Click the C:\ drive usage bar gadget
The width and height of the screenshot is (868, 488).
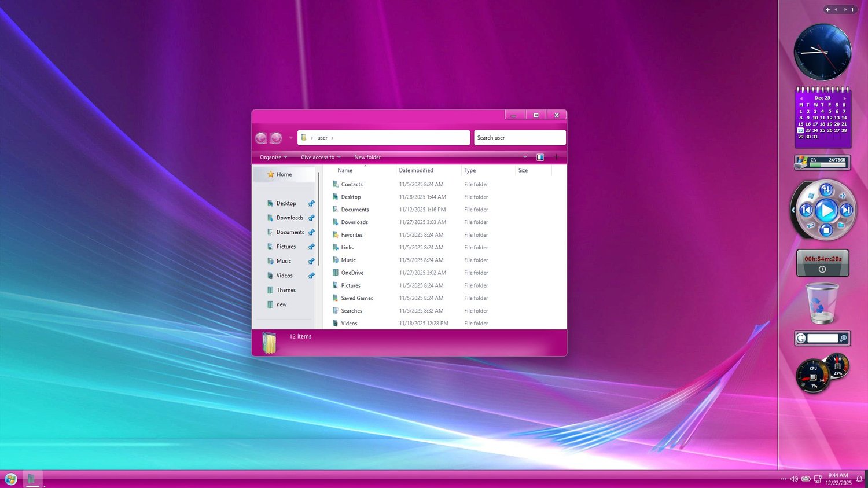pos(822,163)
